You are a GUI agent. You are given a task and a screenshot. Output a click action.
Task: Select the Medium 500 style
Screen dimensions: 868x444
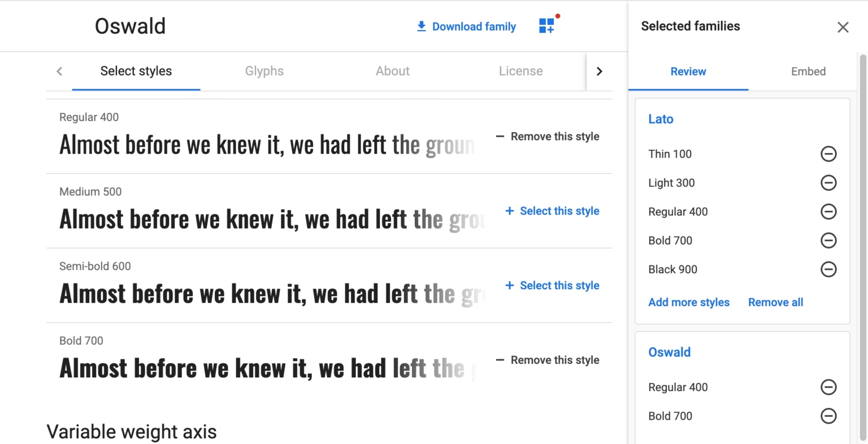point(552,211)
